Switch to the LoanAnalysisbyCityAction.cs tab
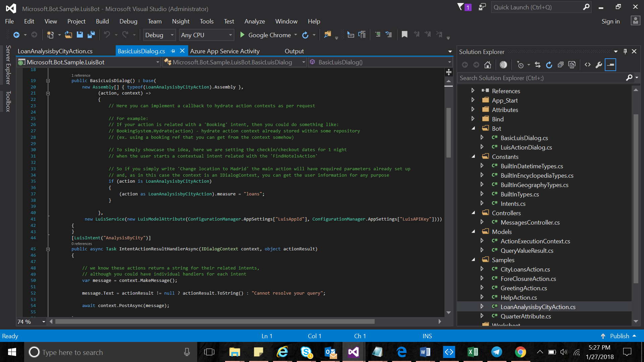 (x=55, y=51)
